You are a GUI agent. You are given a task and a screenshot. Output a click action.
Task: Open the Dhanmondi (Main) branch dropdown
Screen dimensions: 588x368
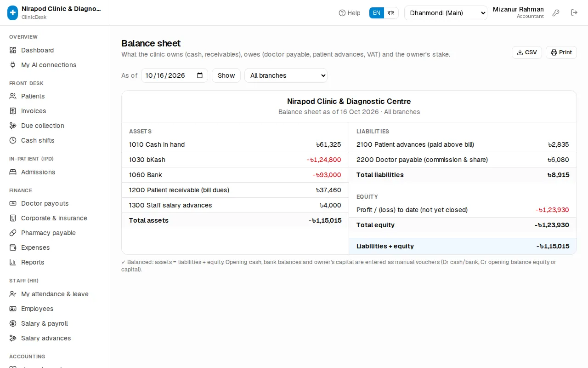coord(446,13)
